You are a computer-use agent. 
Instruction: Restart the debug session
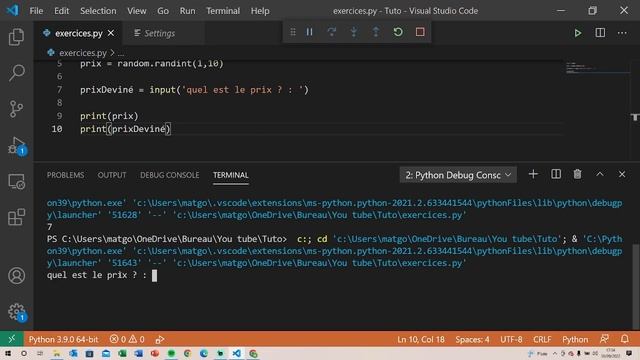pyautogui.click(x=398, y=32)
